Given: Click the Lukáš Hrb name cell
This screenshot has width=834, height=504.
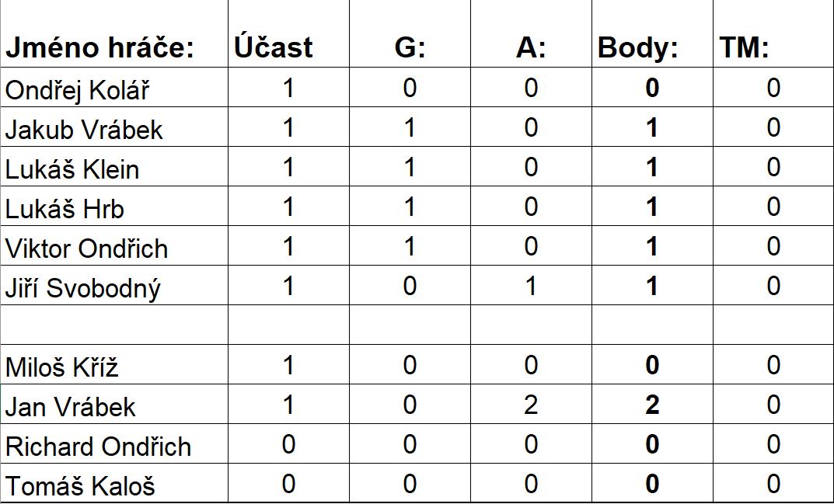Looking at the screenshot, I should point(65,208).
